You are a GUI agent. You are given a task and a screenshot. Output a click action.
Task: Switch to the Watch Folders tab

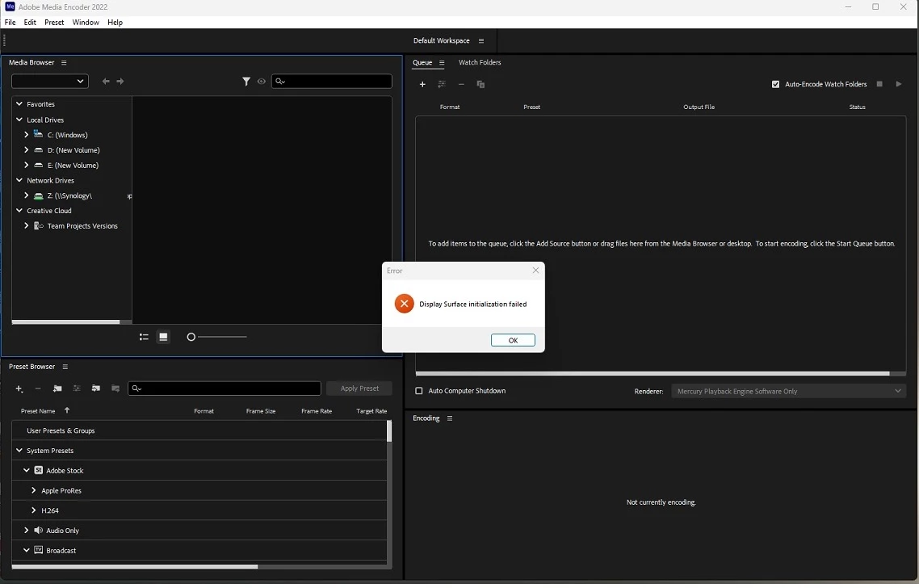(480, 63)
